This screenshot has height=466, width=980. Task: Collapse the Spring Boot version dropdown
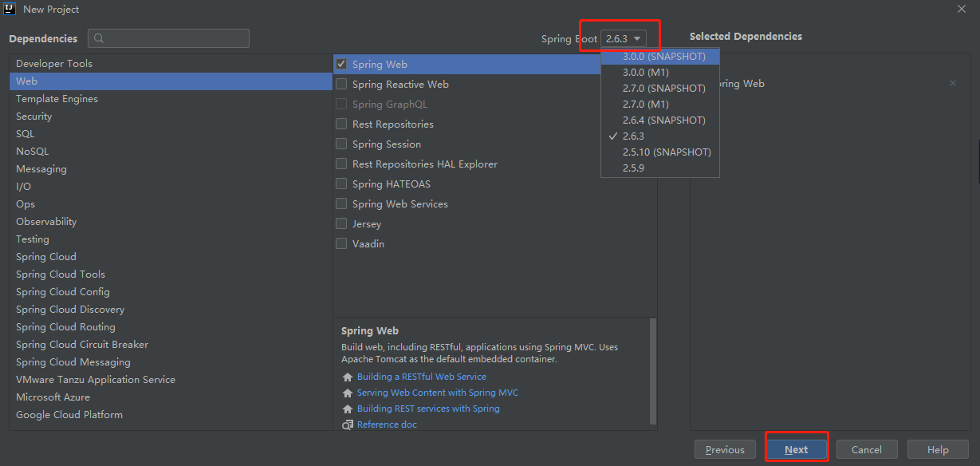pyautogui.click(x=623, y=38)
